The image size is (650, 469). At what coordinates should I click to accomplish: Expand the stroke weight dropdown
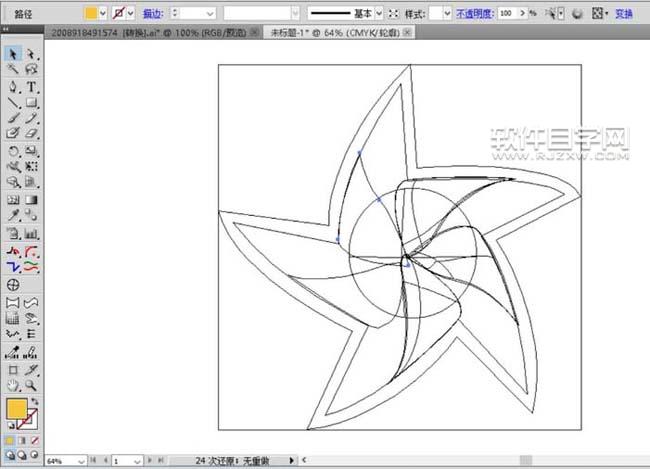[209, 15]
